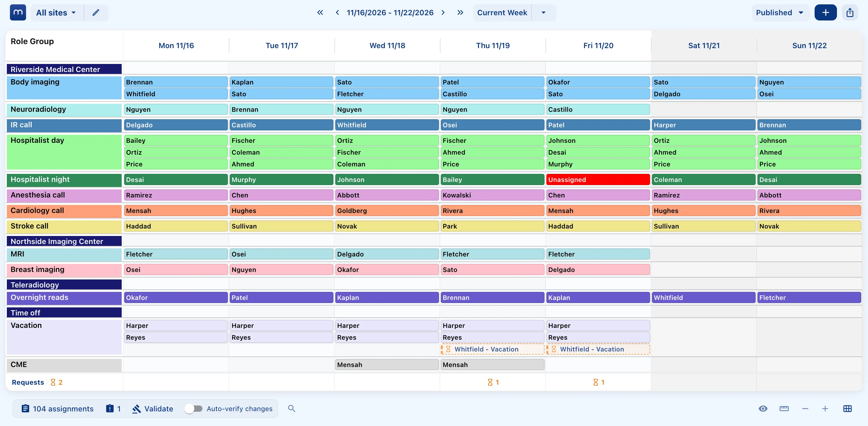Select the Sun 11/22 column header
Image resolution: width=868 pixels, height=426 pixels.
tap(809, 46)
